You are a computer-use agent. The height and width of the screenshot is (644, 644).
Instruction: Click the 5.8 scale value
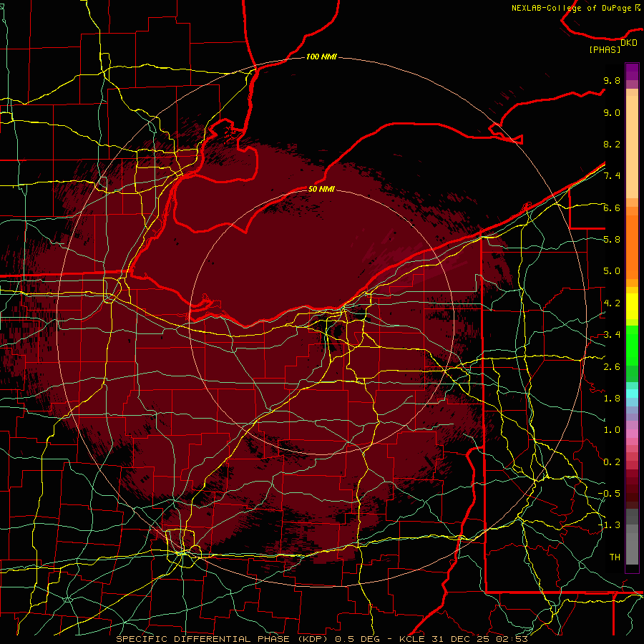(612, 240)
